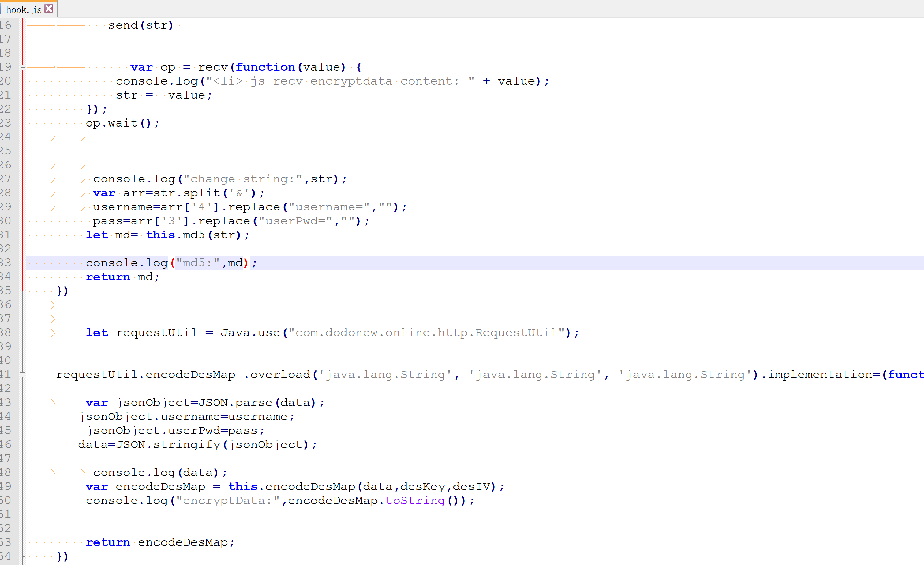Screen dimensions: 924x565
Task: Click 'pass=arr' assignment on line 30
Action: tap(123, 221)
